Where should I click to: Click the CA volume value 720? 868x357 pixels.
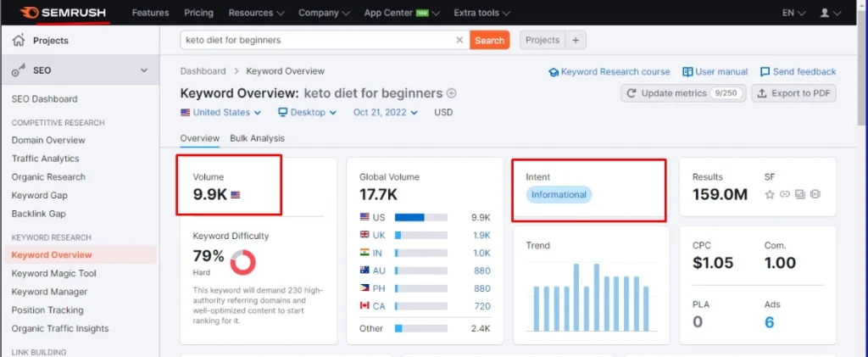point(482,306)
